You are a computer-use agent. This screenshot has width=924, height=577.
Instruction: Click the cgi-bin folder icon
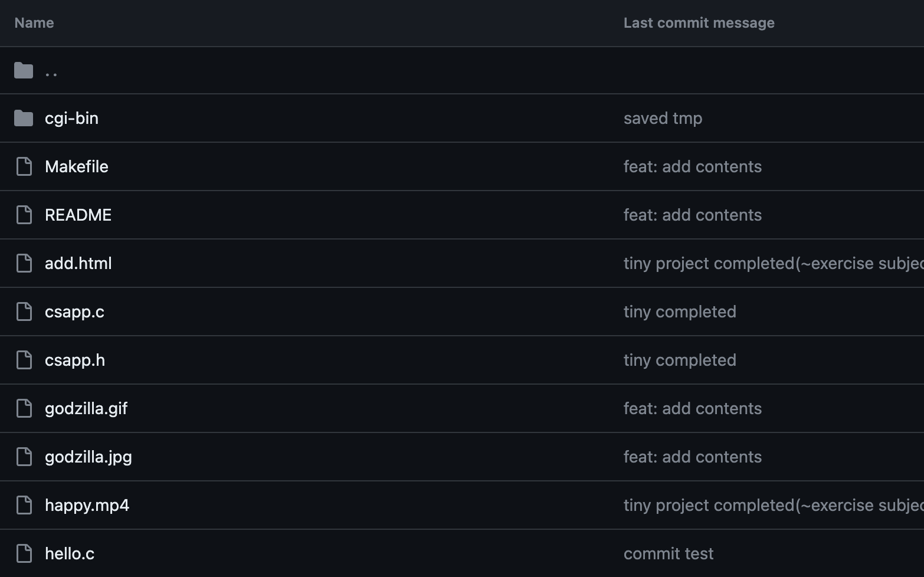[x=24, y=118]
